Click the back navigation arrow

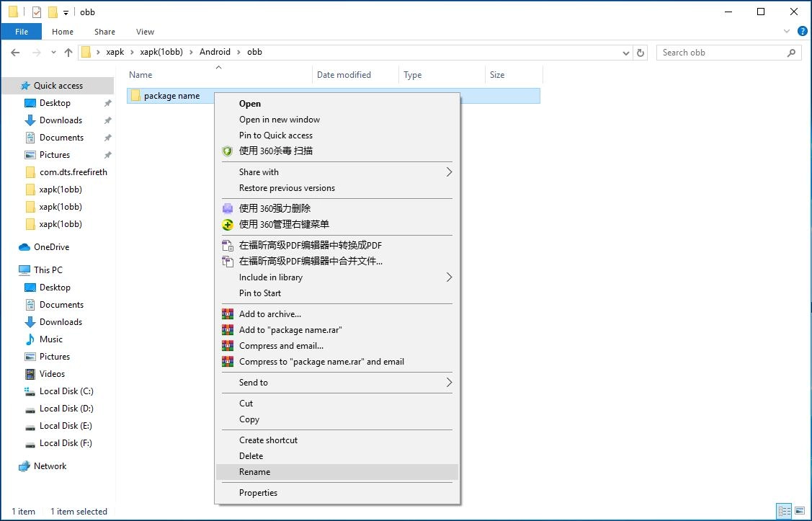tap(15, 52)
